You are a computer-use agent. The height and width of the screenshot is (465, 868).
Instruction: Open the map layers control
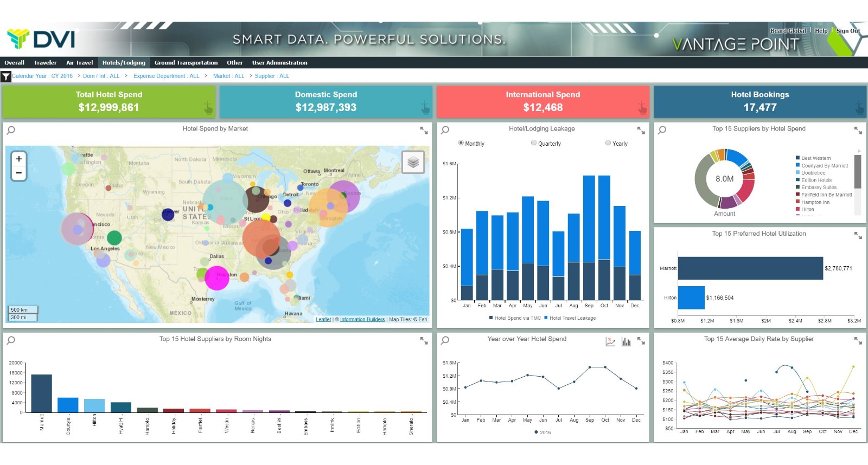(x=413, y=162)
